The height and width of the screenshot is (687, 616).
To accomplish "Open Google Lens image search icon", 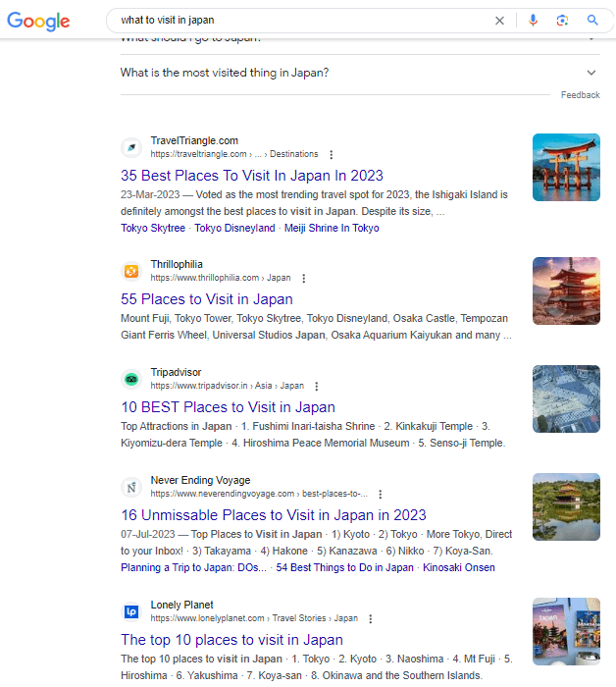I will point(562,21).
